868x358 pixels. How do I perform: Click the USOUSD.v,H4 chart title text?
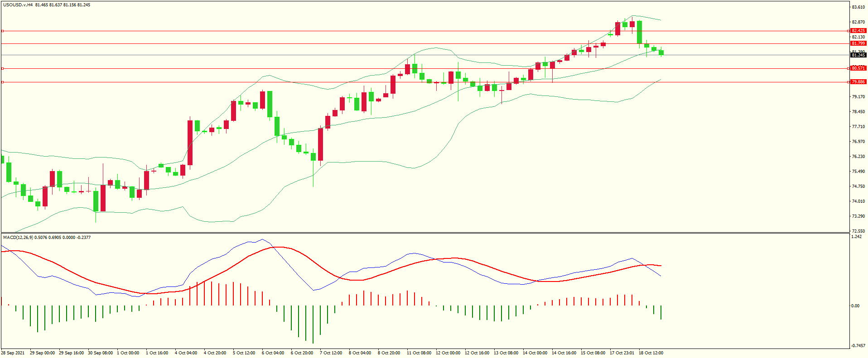(18, 5)
